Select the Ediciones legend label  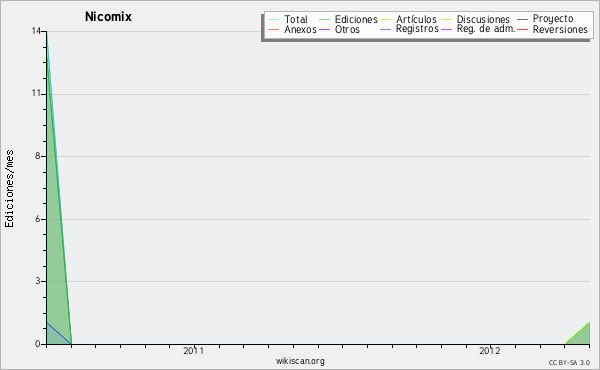pyautogui.click(x=356, y=19)
